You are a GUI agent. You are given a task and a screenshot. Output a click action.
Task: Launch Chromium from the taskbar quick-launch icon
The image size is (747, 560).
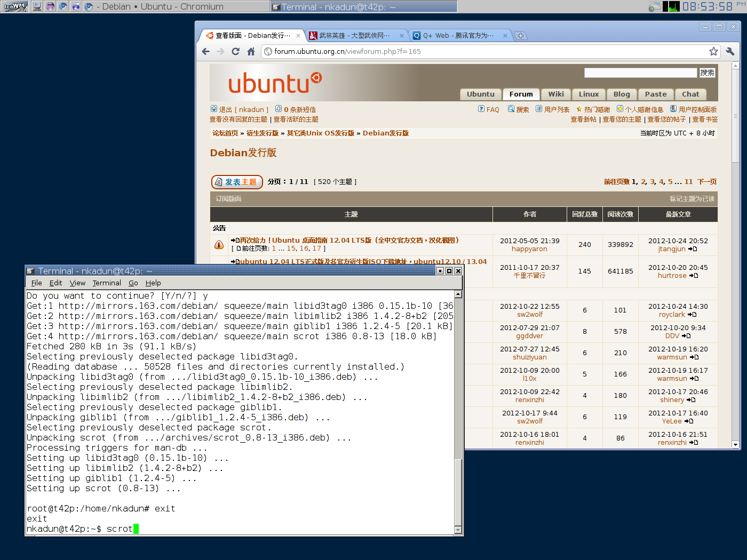(x=63, y=6)
